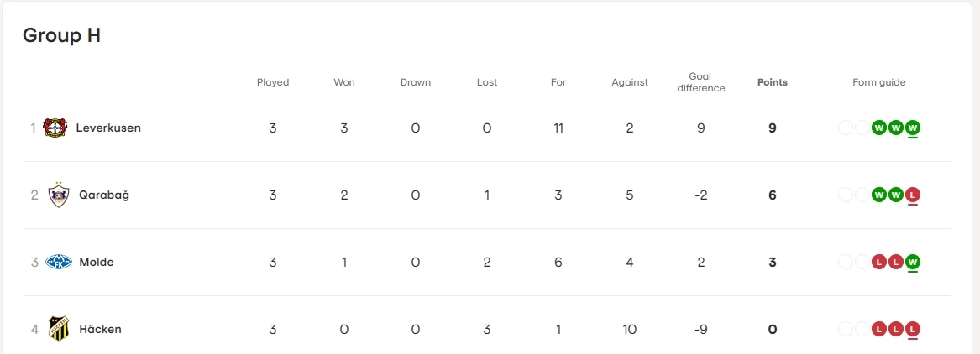Viewport: 980px width, 354px height.
Task: Click the Group H heading
Action: click(x=61, y=35)
